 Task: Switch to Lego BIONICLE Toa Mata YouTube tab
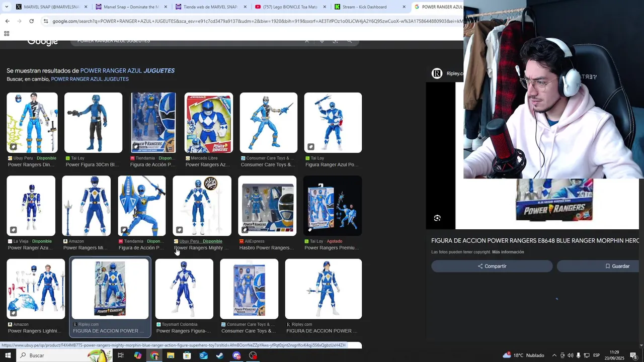coord(290,7)
